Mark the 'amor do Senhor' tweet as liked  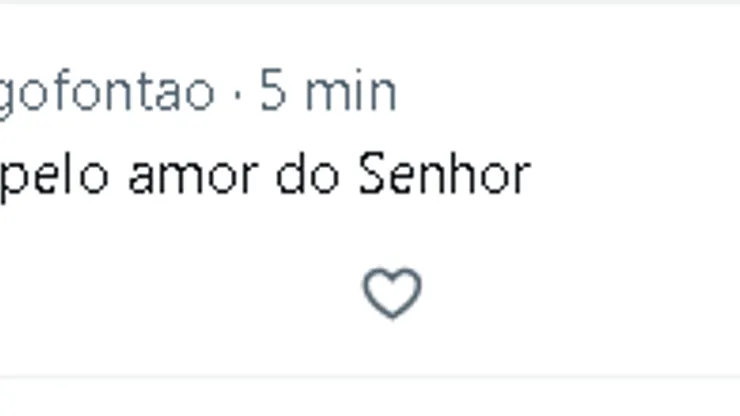[x=392, y=294]
